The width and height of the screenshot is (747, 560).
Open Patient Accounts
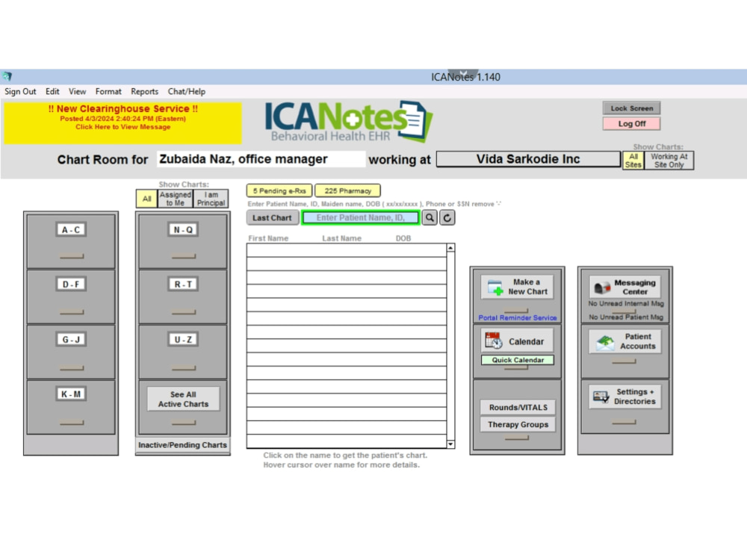(625, 341)
